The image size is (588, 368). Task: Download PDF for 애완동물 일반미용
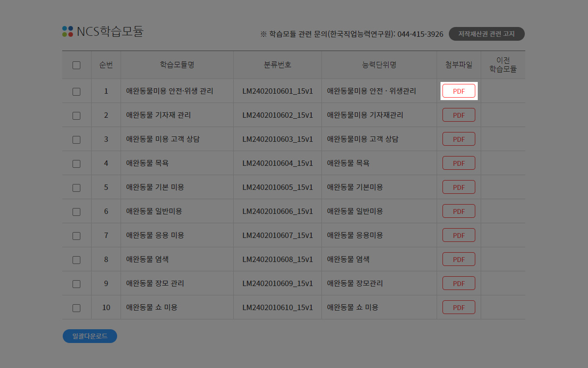pyautogui.click(x=459, y=211)
